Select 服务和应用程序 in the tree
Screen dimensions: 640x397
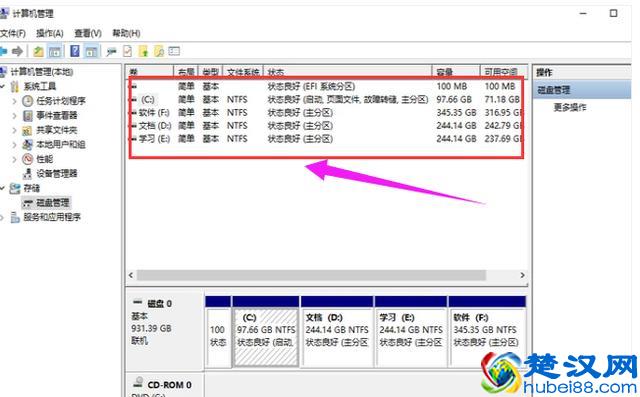52,217
